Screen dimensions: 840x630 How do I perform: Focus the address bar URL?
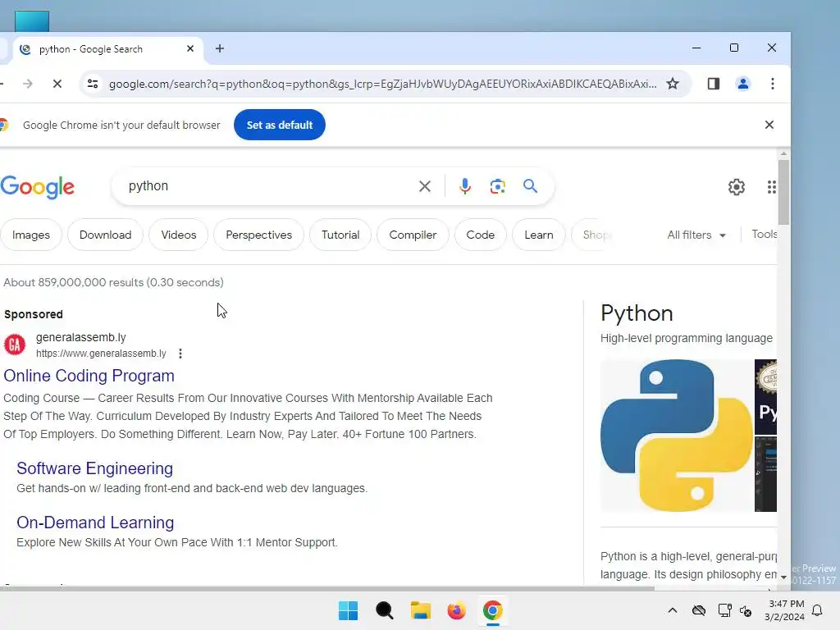click(x=382, y=84)
